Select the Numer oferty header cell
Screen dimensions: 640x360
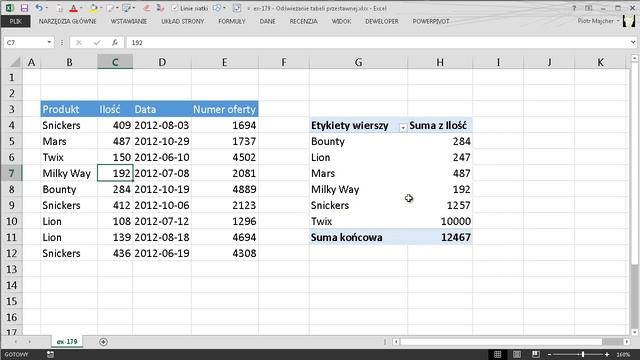(224, 109)
